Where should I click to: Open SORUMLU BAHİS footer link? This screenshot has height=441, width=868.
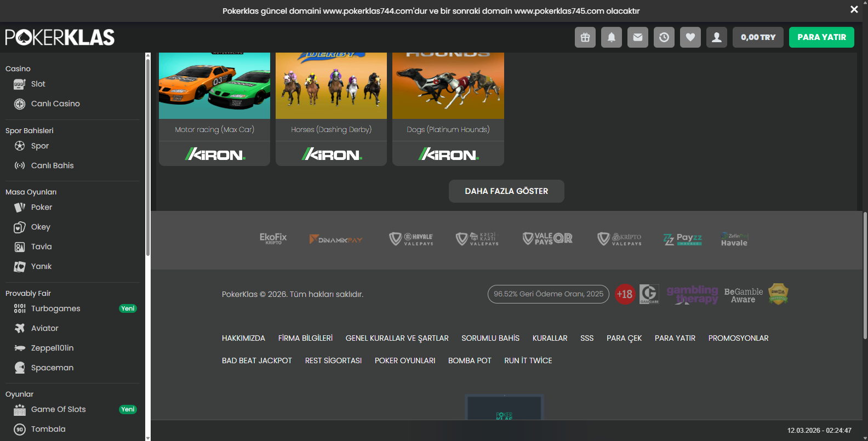pos(490,338)
